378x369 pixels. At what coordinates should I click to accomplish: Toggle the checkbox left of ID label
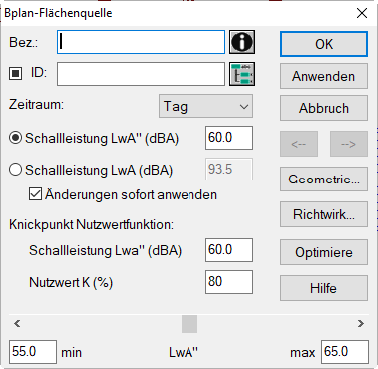[15, 73]
